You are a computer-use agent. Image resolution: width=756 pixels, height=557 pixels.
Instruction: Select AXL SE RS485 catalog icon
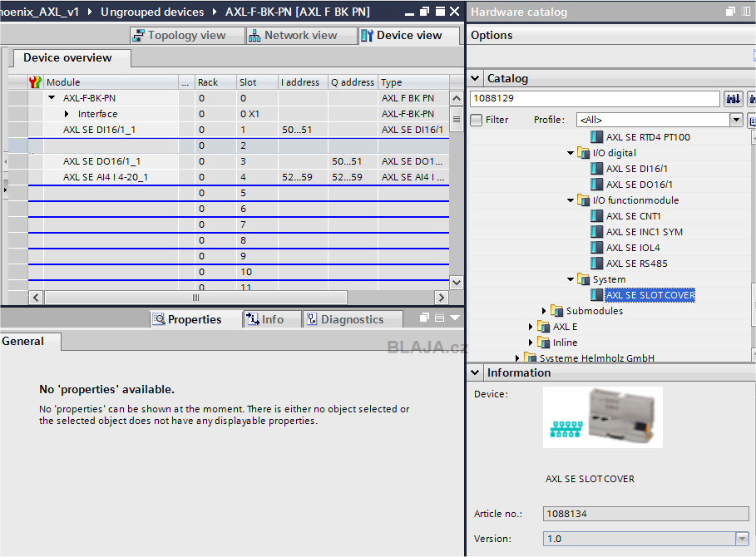[597, 264]
